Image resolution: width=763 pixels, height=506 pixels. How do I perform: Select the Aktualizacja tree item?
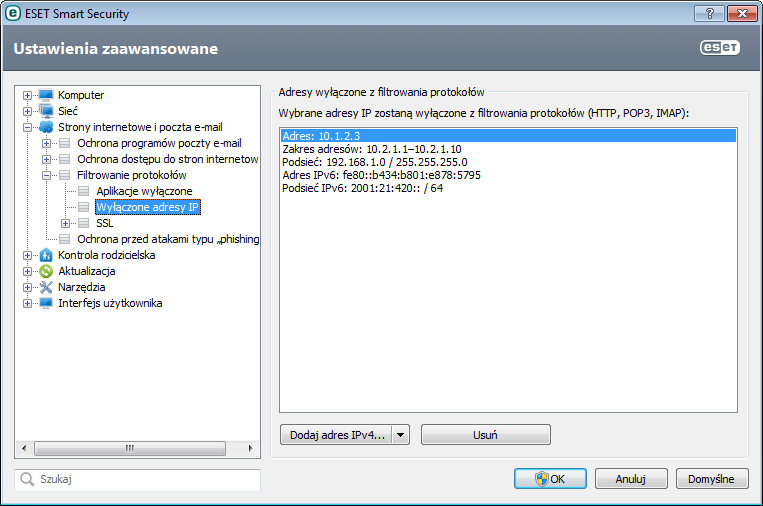pyautogui.click(x=87, y=271)
